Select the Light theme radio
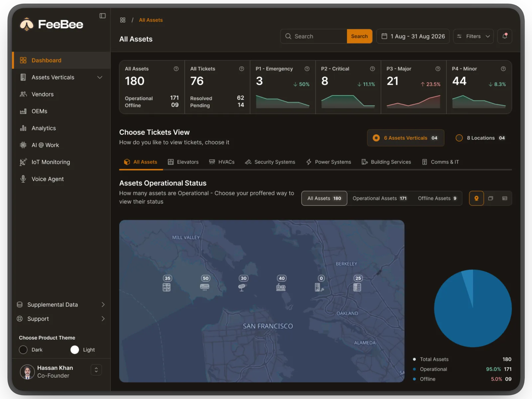 coord(75,350)
